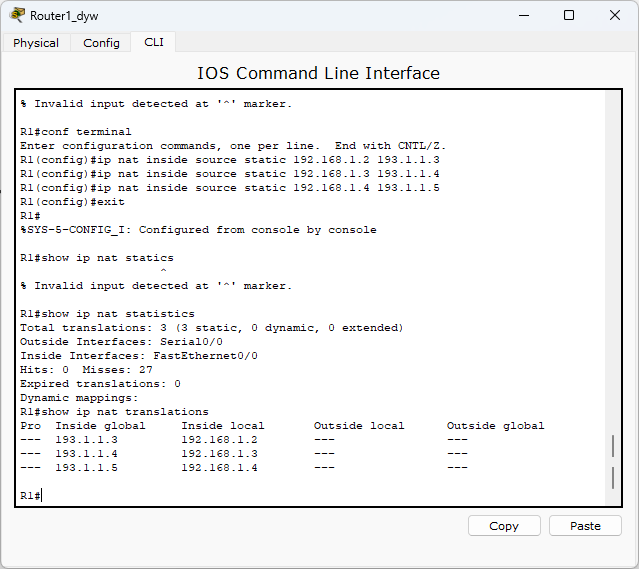Click the 'Enter configuration commands' message line

[x=233, y=146]
